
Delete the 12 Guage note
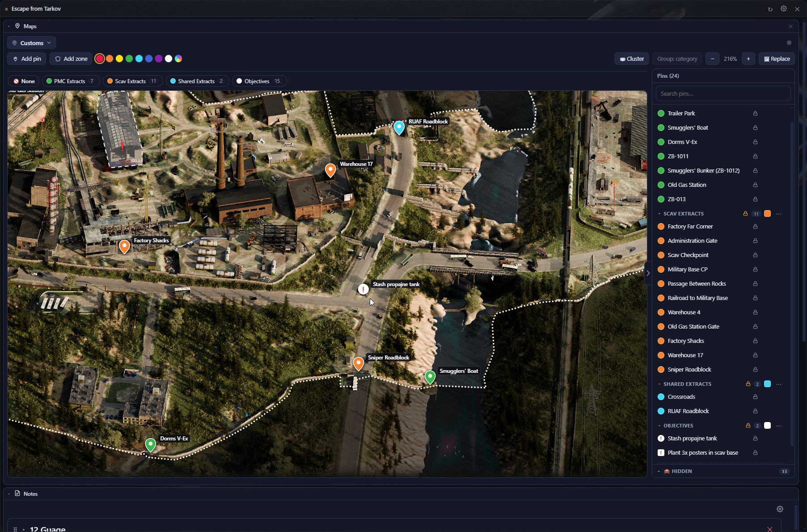click(769, 529)
